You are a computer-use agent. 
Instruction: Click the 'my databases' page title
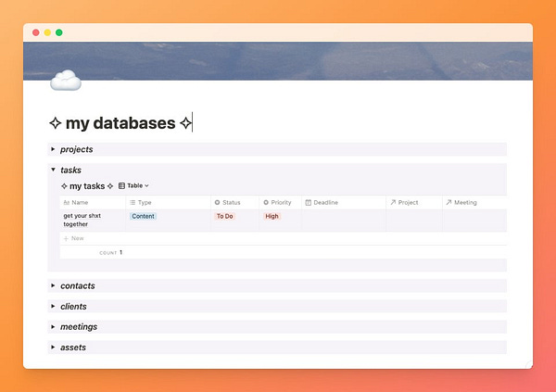pyautogui.click(x=120, y=123)
